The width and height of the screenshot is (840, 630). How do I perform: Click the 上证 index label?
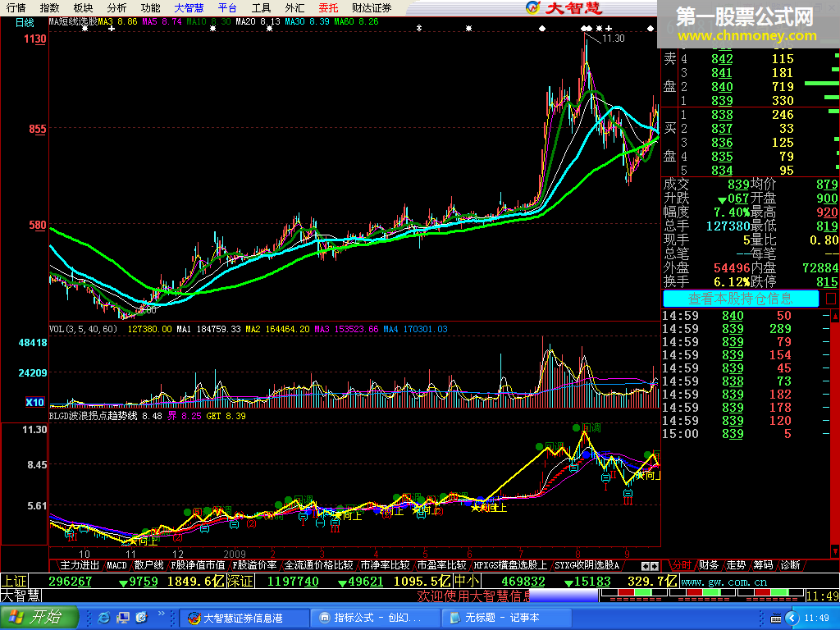coord(14,582)
